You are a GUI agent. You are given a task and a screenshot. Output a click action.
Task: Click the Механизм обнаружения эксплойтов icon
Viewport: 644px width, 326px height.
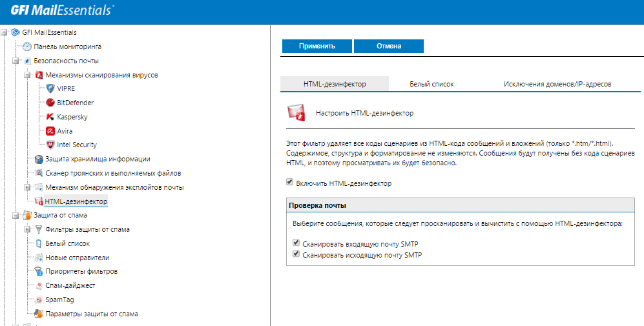pyautogui.click(x=39, y=187)
